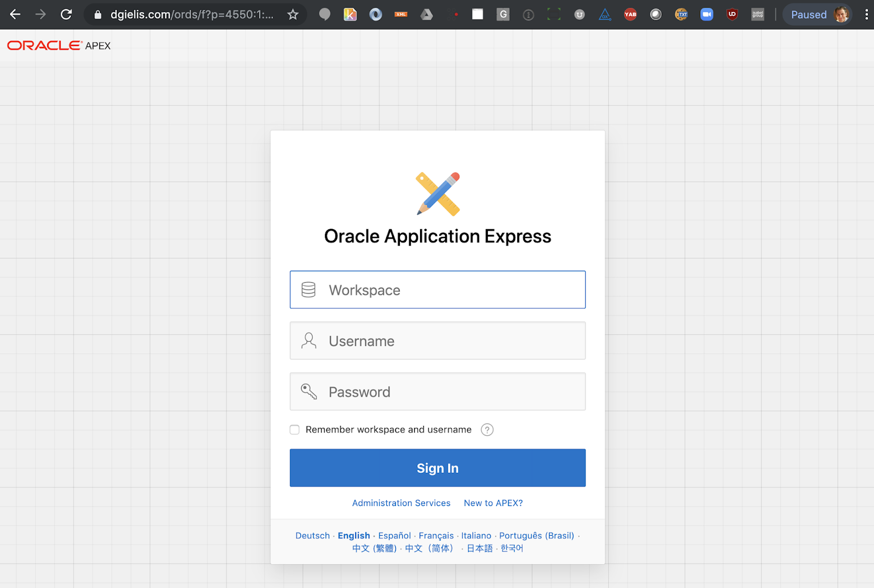874x588 pixels.
Task: Click the Grammarly extension icon
Action: [503, 14]
